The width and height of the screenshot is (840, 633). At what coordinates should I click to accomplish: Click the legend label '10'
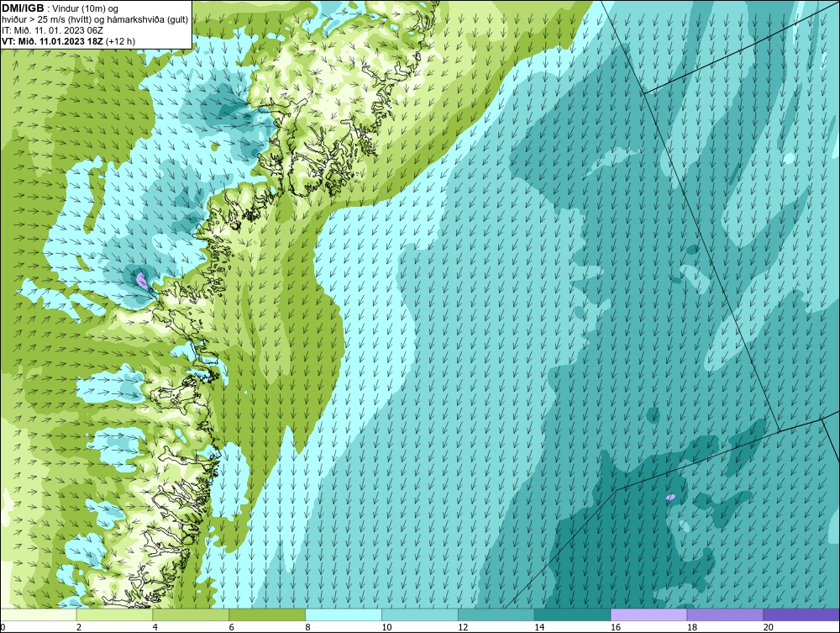(x=386, y=627)
